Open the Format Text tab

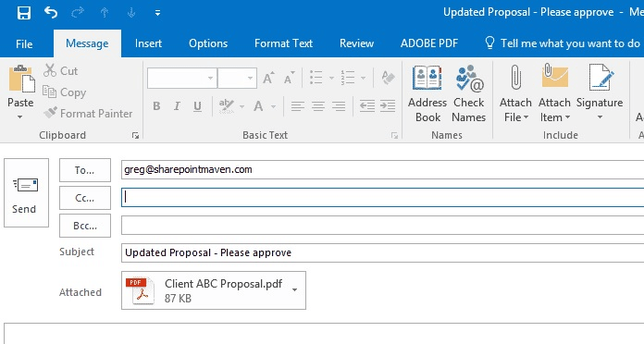click(x=283, y=43)
